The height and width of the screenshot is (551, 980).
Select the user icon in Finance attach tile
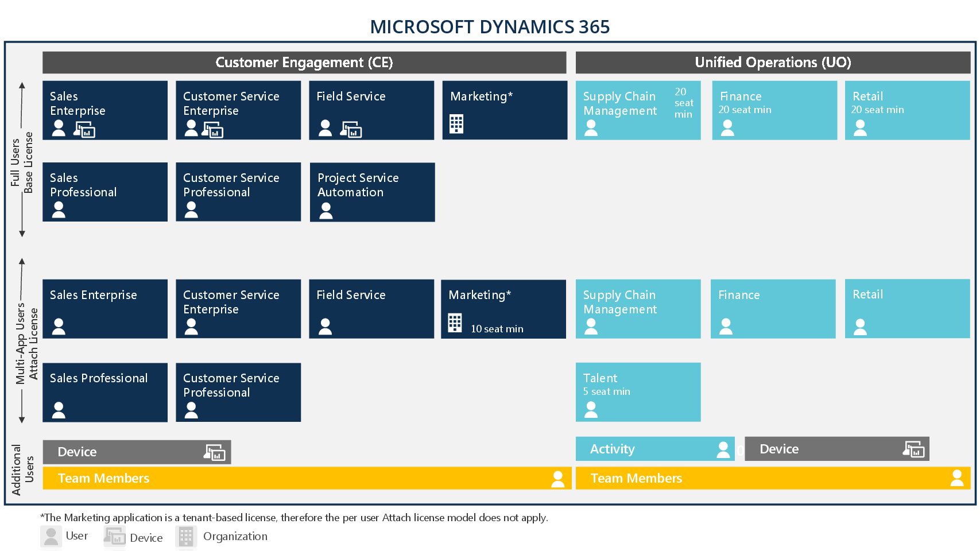726,326
